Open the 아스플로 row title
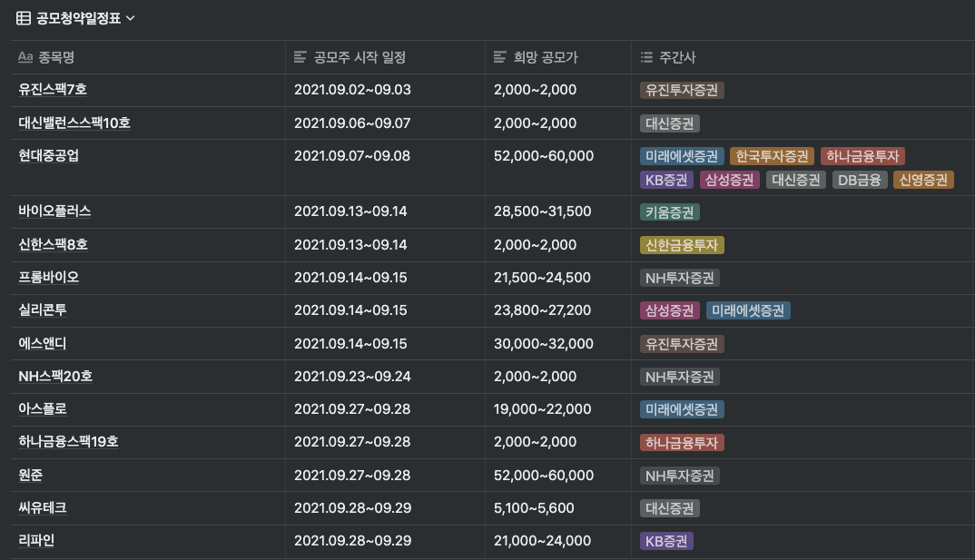This screenshot has height=560, width=975. [x=43, y=409]
